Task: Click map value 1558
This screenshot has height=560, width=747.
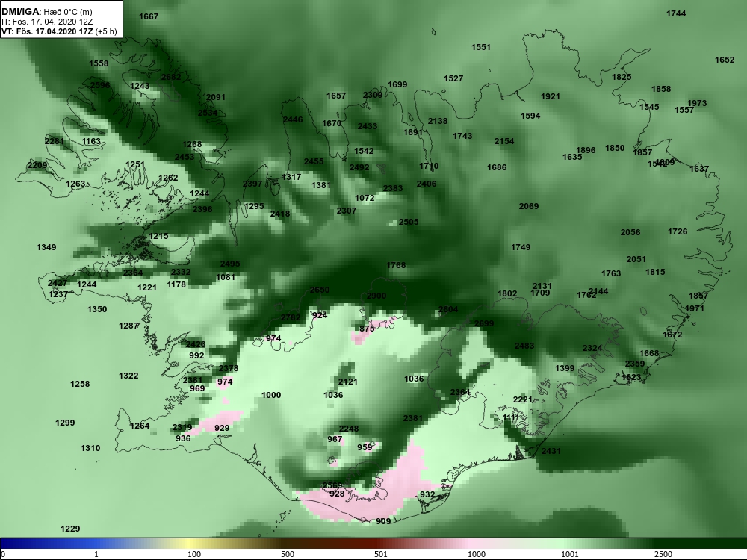Action: point(99,63)
